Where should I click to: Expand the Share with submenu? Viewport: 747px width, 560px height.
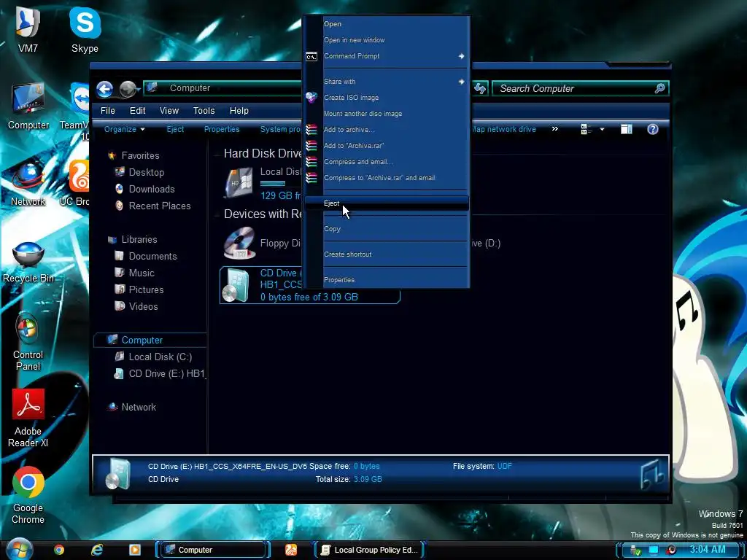[387, 82]
